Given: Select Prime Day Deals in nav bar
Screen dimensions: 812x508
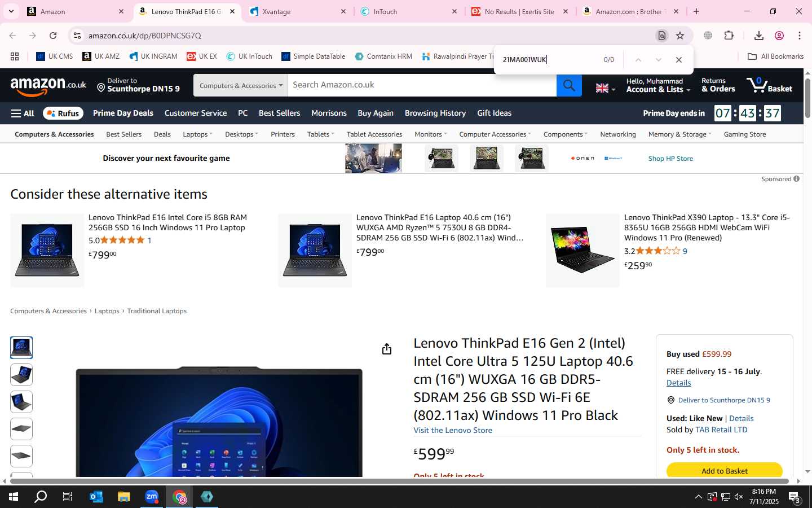Looking at the screenshot, I should coord(123,113).
